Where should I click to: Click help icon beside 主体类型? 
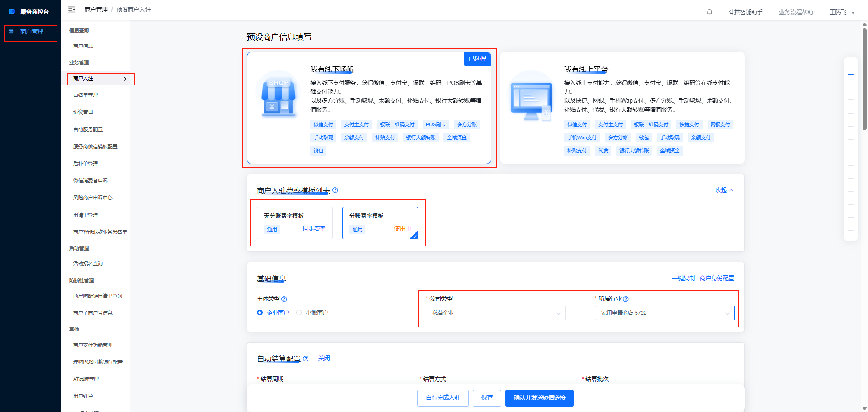click(284, 299)
